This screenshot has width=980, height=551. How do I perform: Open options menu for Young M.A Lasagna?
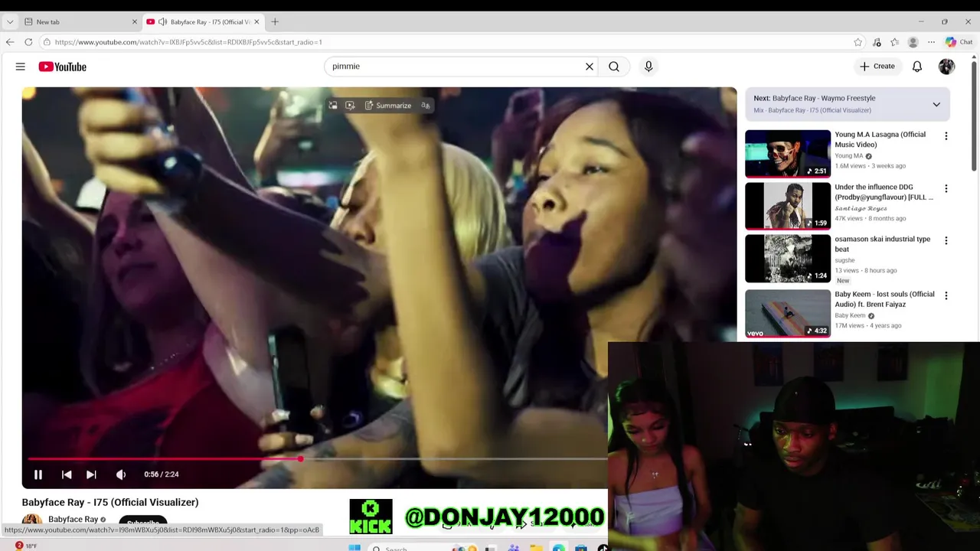point(946,136)
